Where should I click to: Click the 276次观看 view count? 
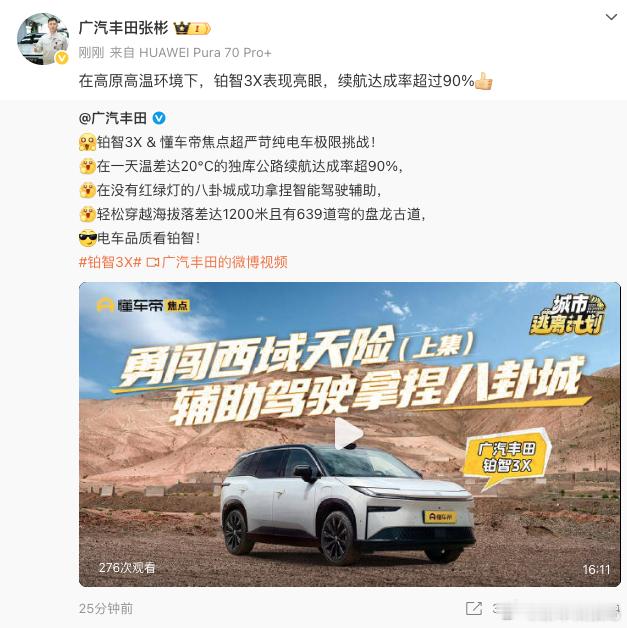tap(127, 568)
